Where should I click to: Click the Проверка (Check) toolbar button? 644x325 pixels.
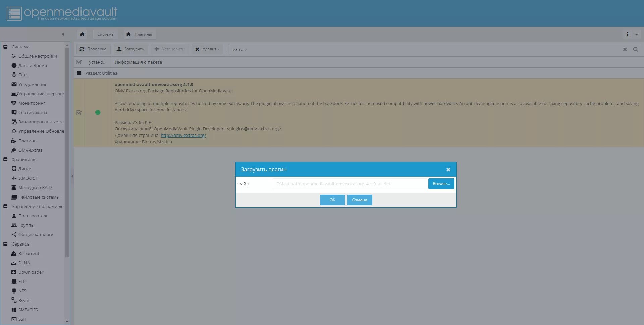pos(93,49)
